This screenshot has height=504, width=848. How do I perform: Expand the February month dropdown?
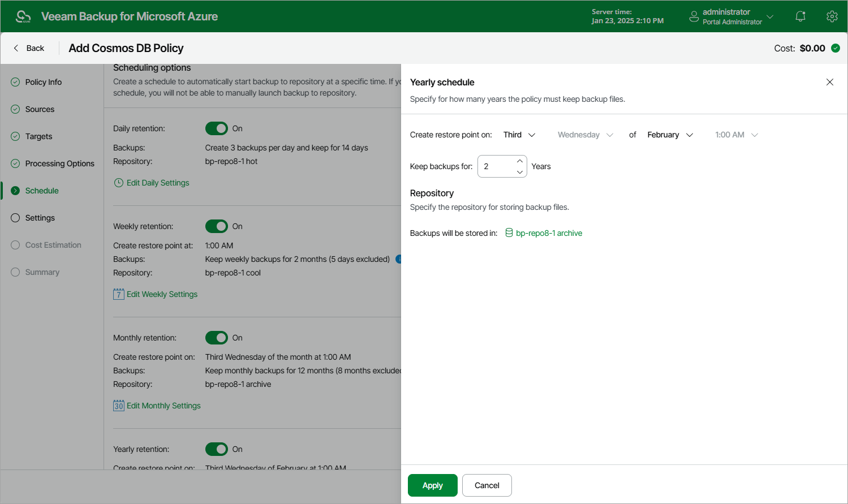coord(670,135)
